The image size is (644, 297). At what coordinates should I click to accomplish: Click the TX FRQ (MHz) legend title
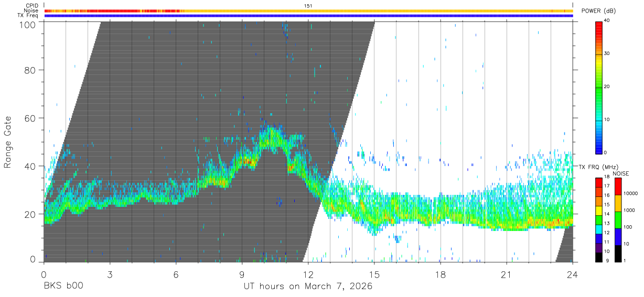click(597, 167)
